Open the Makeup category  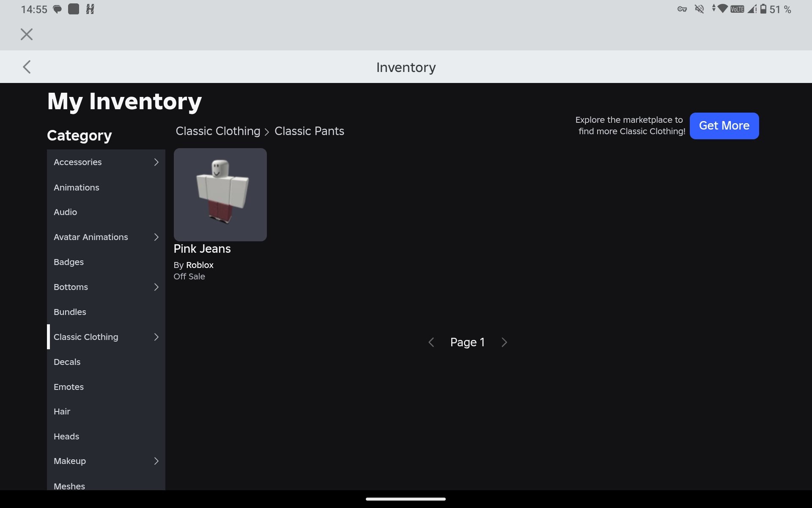106,461
